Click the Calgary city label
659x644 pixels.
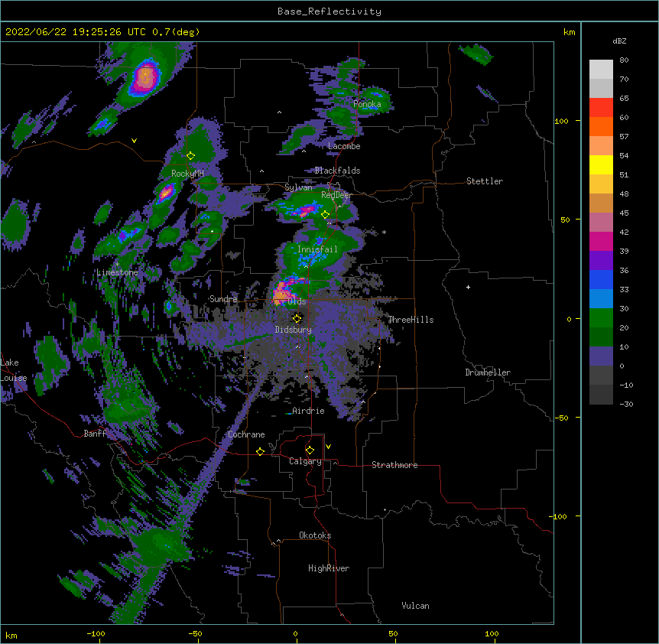pos(305,461)
